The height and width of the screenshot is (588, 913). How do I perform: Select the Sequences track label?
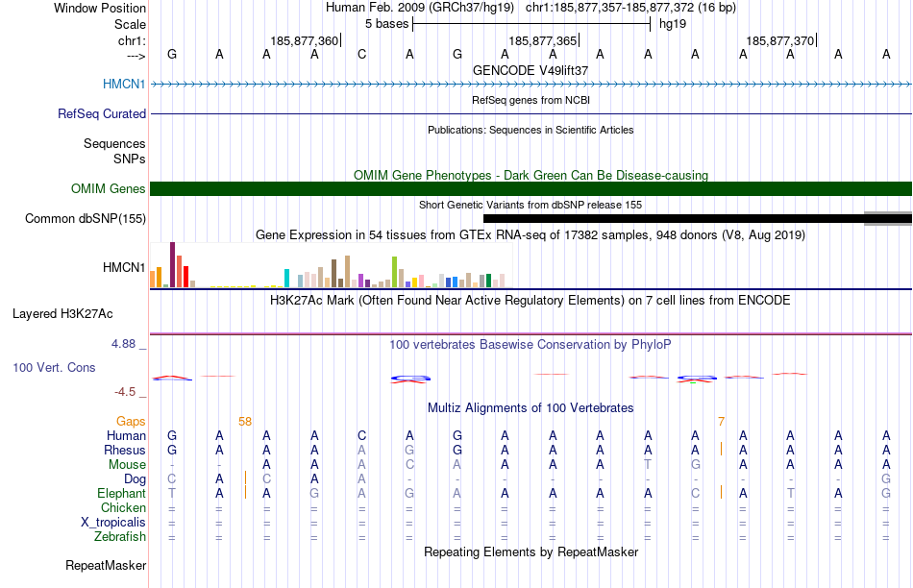(114, 143)
